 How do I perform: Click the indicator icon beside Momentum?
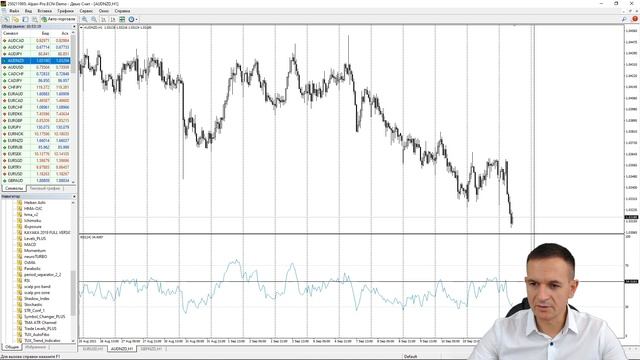(x=19, y=251)
